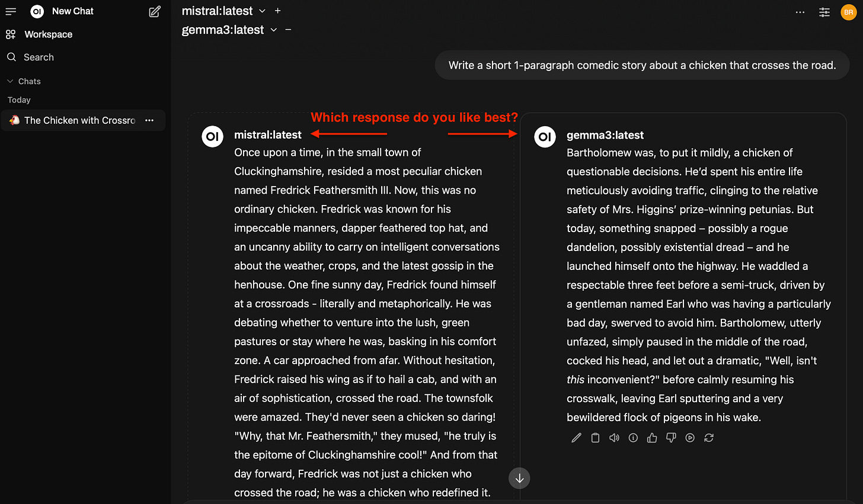
Task: Regenerate the gemma3 response
Action: 709,438
